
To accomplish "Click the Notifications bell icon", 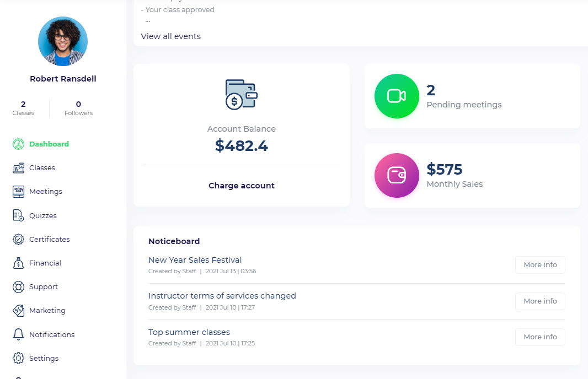I will pos(18,334).
